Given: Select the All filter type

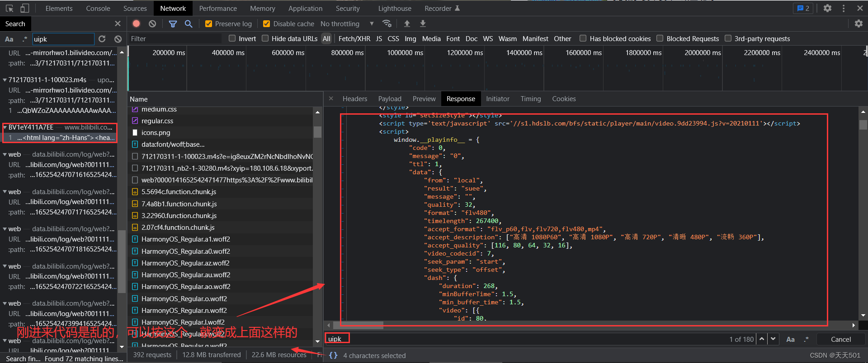Looking at the screenshot, I should click(x=326, y=39).
